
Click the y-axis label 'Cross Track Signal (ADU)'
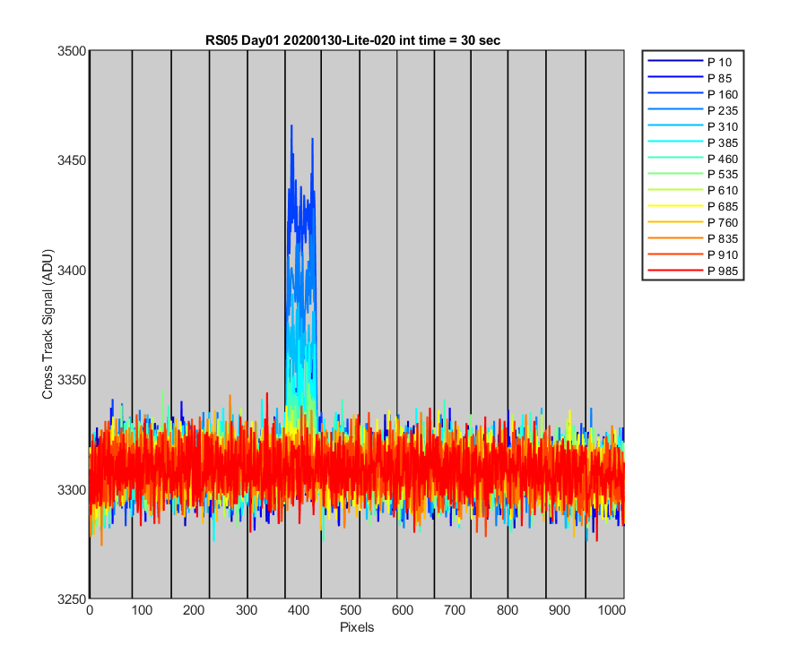click(x=48, y=324)
